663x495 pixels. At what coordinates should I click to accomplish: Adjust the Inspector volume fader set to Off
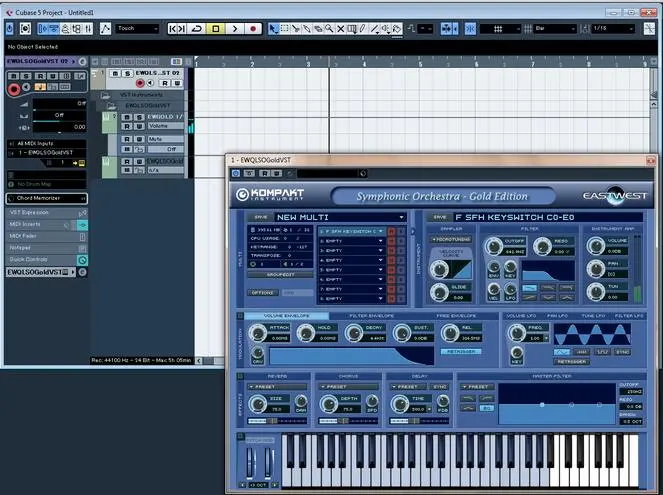pos(60,103)
